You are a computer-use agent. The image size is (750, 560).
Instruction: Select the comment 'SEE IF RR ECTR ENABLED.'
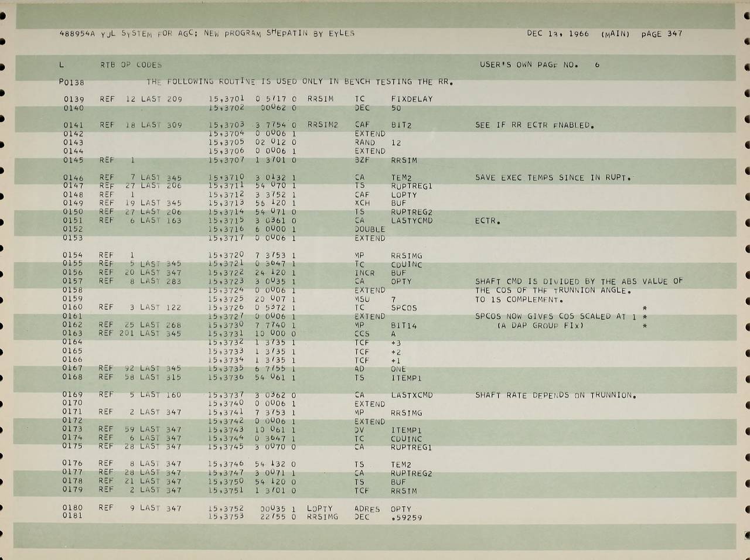pos(535,125)
